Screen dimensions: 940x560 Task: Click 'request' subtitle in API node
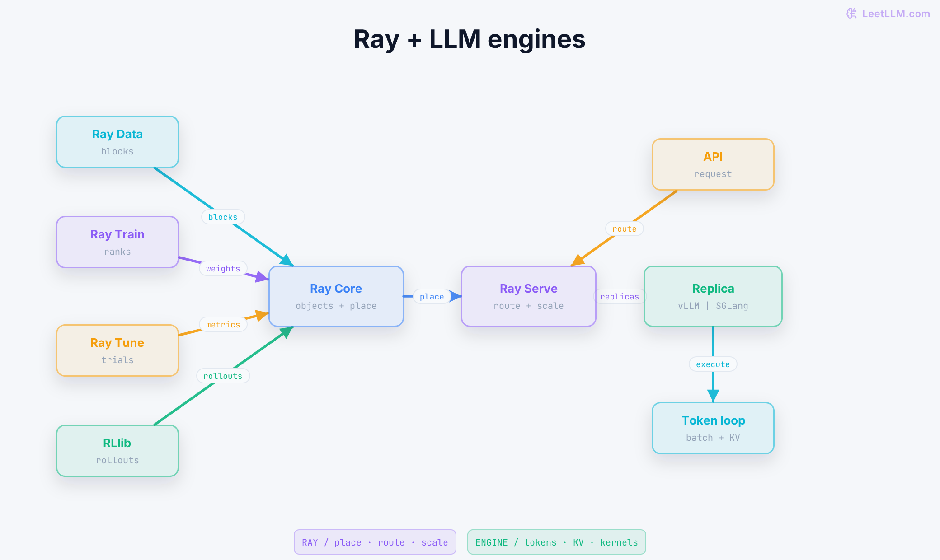713,174
